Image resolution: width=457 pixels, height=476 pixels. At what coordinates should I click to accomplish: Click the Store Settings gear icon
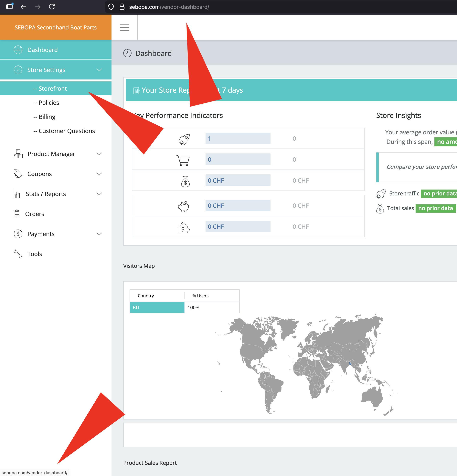pyautogui.click(x=18, y=70)
